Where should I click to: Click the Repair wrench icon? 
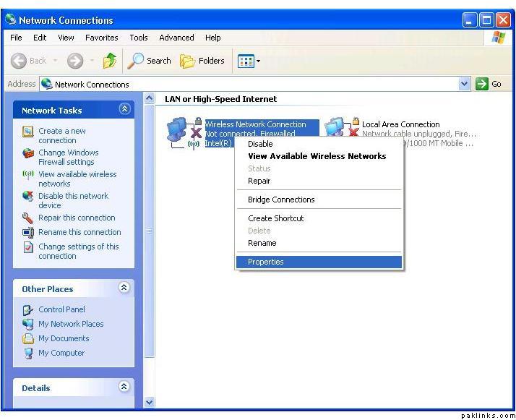[x=27, y=218]
